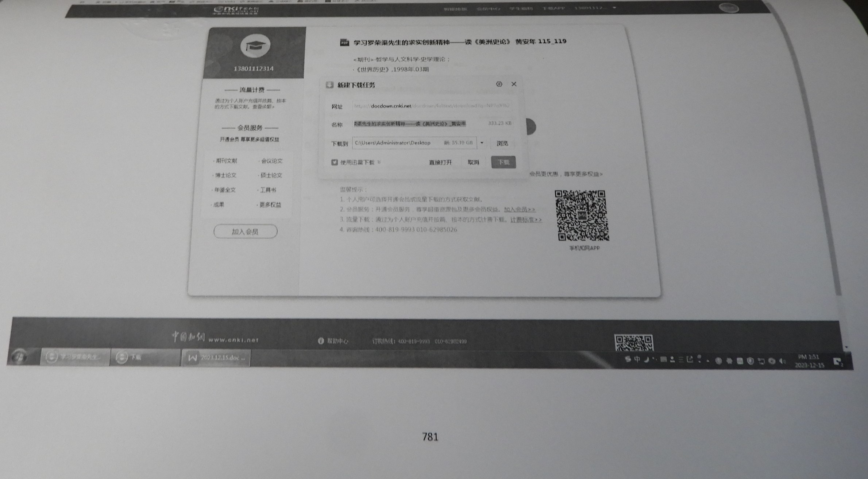Image resolution: width=868 pixels, height=479 pixels.
Task: Click download-task icon in dialog title
Action: coord(329,85)
